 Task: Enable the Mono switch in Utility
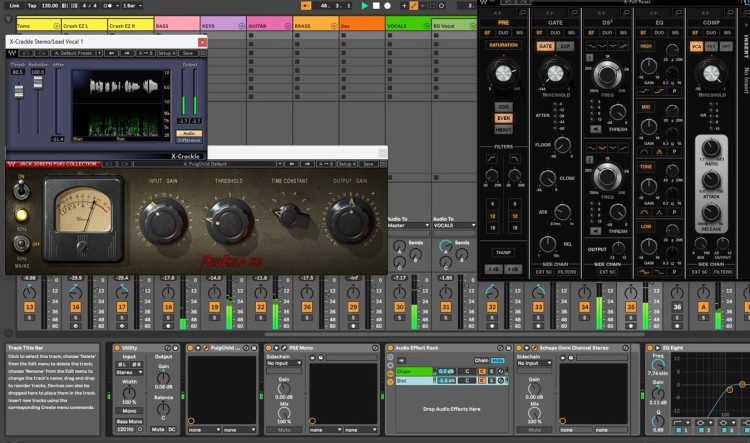129,411
